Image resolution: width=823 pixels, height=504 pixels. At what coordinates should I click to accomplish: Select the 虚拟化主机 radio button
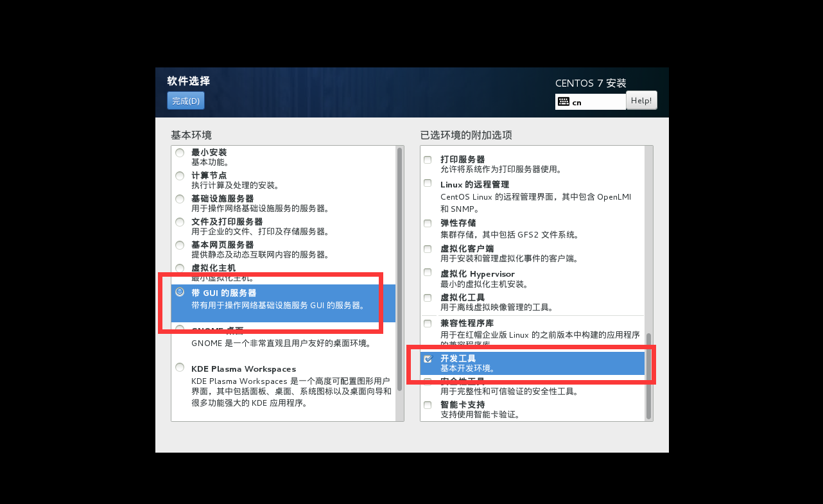(x=180, y=268)
